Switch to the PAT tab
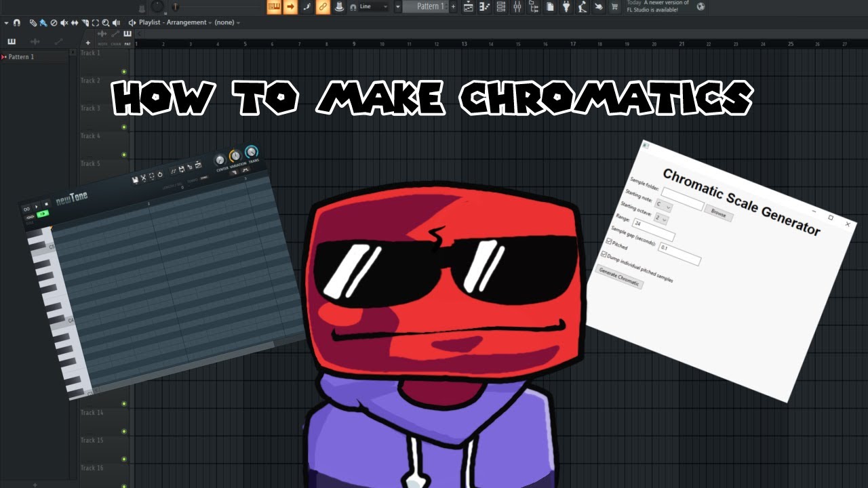 127,44
